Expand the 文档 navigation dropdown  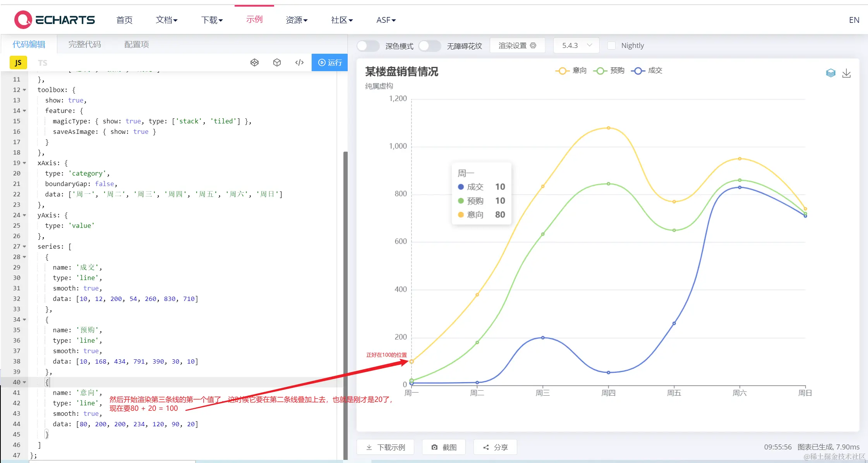click(166, 20)
